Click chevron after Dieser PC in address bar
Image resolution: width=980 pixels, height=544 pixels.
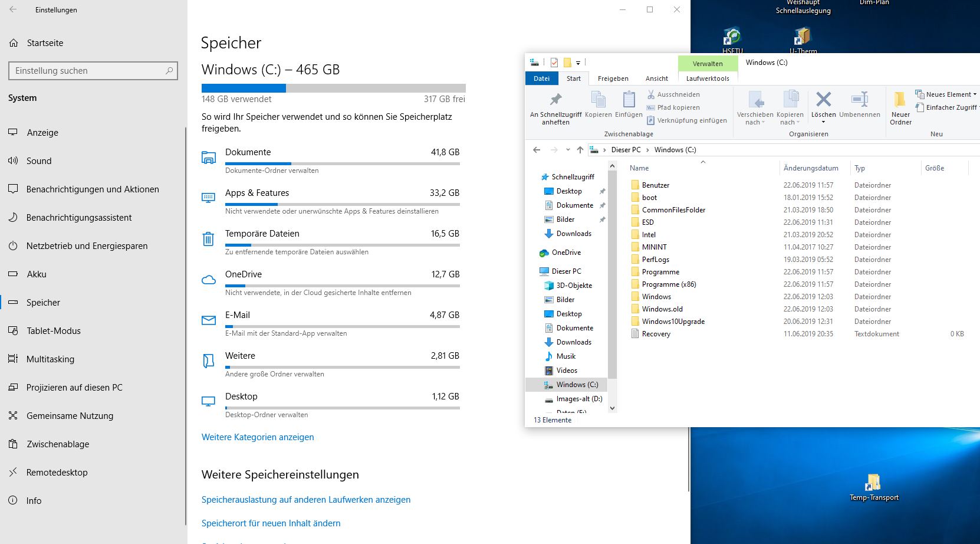click(x=647, y=150)
